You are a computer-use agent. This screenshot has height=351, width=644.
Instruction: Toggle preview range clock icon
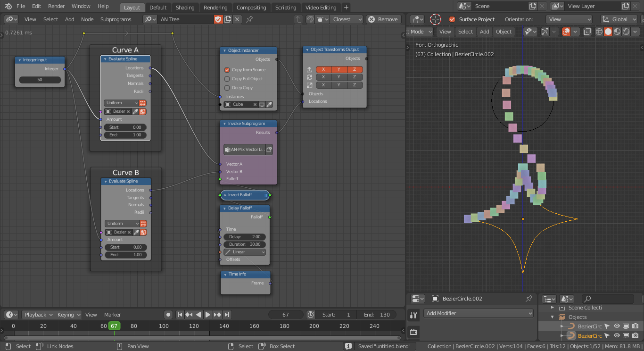[311, 315]
